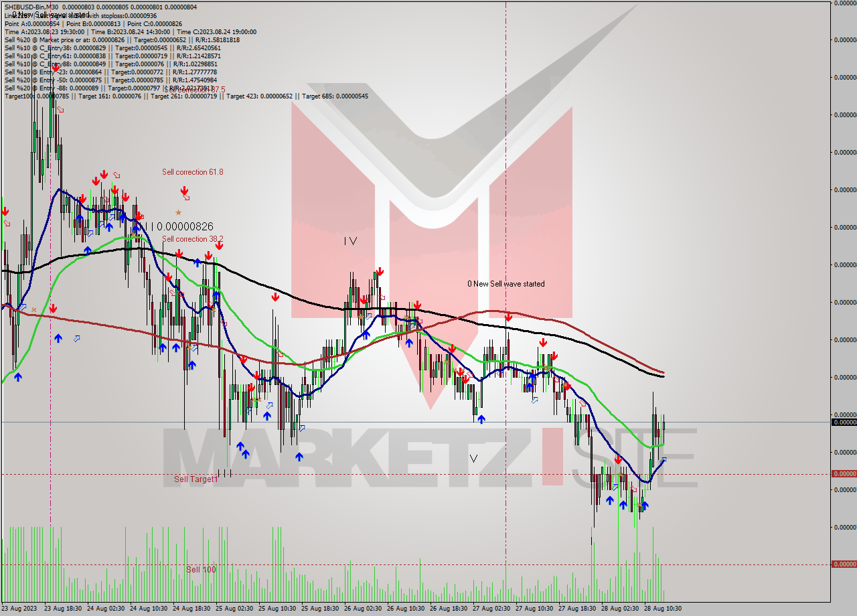Select the 'Sell 100' level label
This screenshot has height=616, width=857.
pos(201,570)
